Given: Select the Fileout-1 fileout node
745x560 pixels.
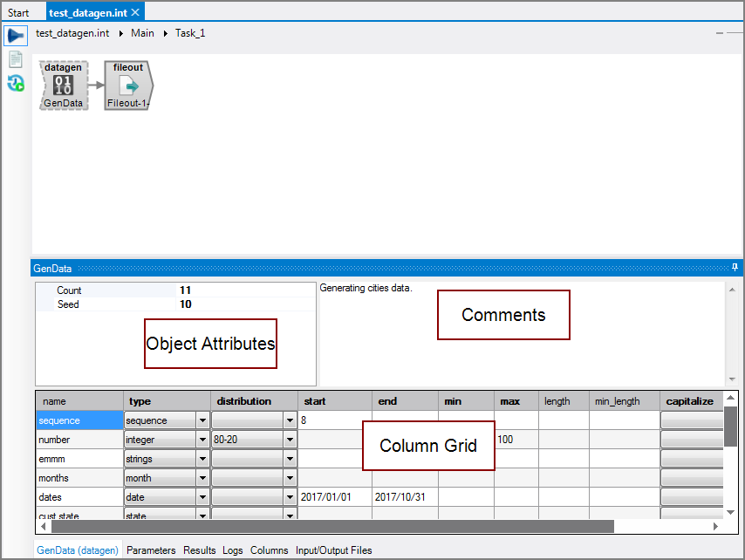Looking at the screenshot, I should tap(127, 85).
